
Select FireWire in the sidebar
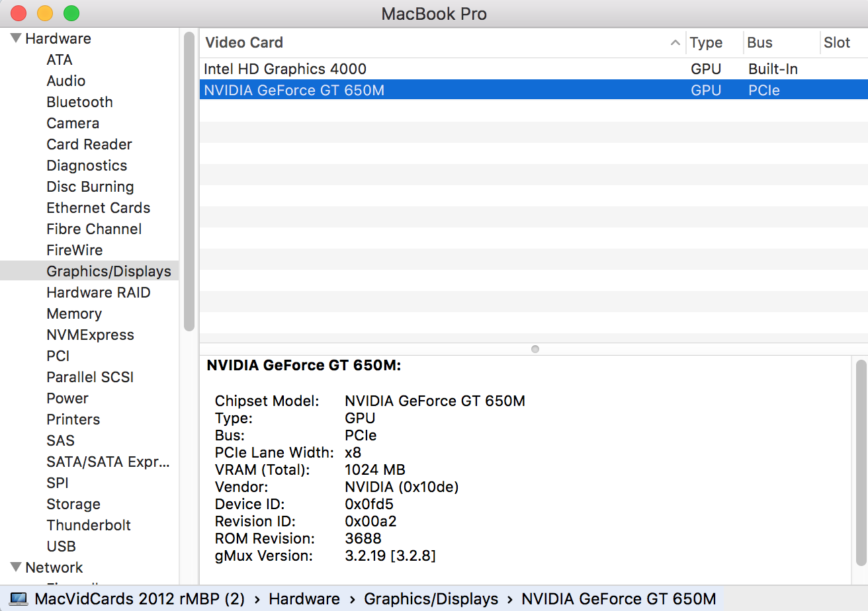[x=75, y=250]
